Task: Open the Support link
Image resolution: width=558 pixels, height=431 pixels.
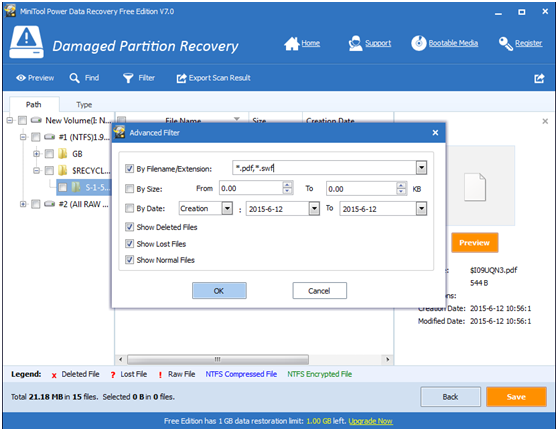Action: (378, 43)
